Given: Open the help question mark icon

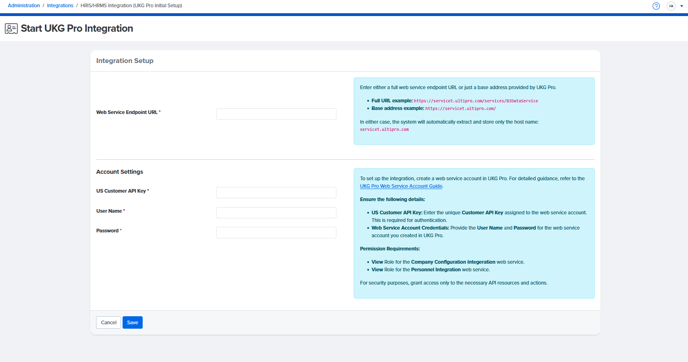Looking at the screenshot, I should 656,6.
